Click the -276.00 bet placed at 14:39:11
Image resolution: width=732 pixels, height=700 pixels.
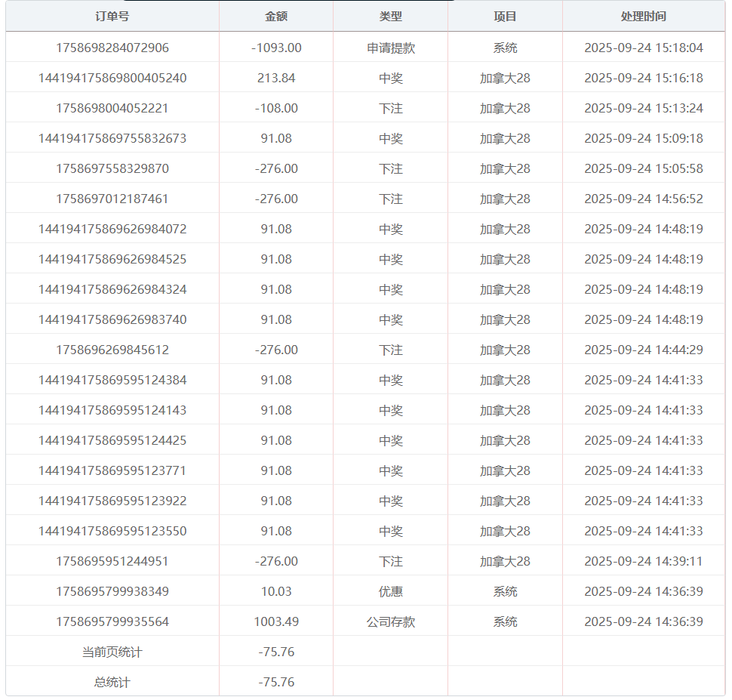pyautogui.click(x=275, y=560)
